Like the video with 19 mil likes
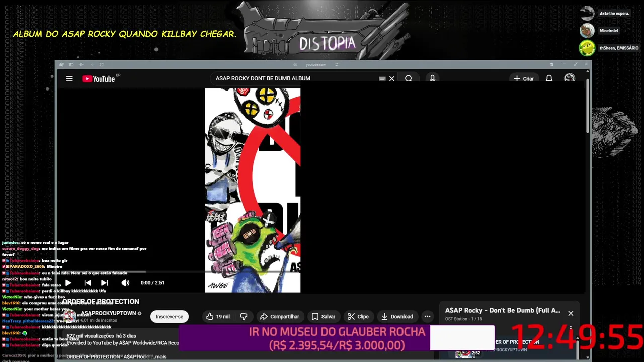 tap(218, 316)
